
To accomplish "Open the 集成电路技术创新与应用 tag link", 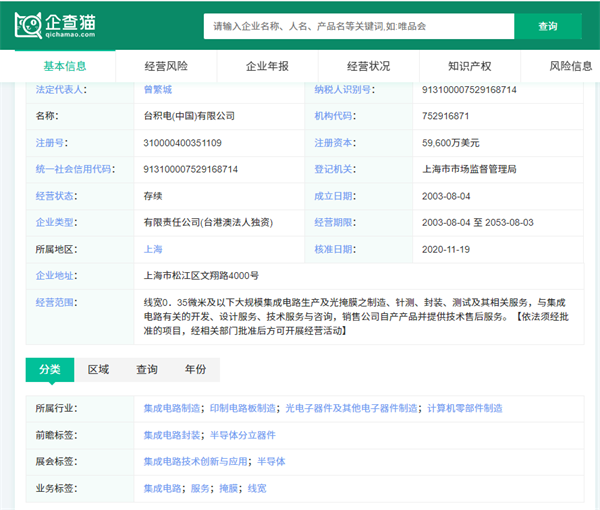I will pyautogui.click(x=196, y=461).
